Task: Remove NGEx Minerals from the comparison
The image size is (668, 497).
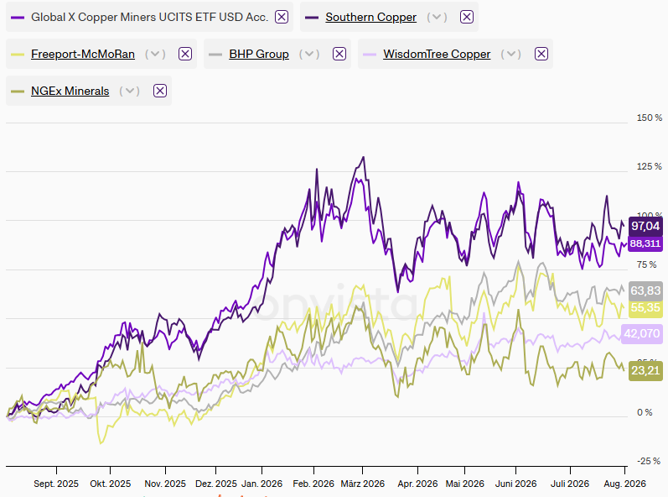Action: pyautogui.click(x=160, y=91)
